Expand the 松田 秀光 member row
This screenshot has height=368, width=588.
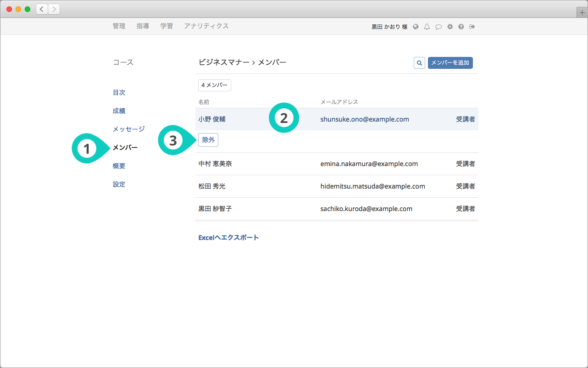click(x=212, y=186)
